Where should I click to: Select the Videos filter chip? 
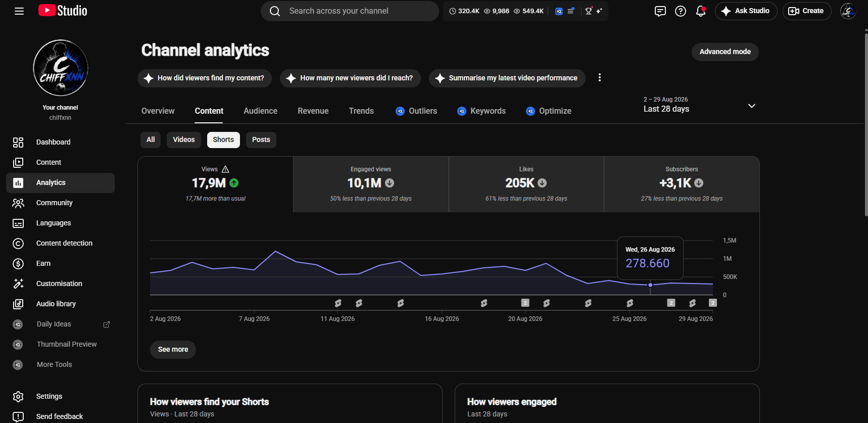[184, 140]
